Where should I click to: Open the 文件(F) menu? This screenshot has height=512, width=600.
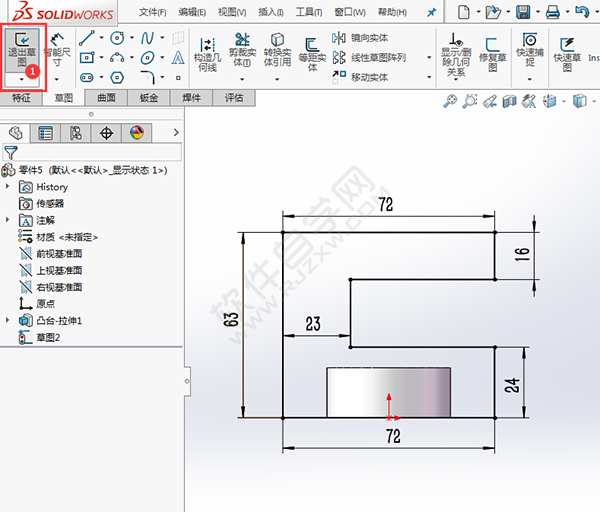click(x=152, y=12)
